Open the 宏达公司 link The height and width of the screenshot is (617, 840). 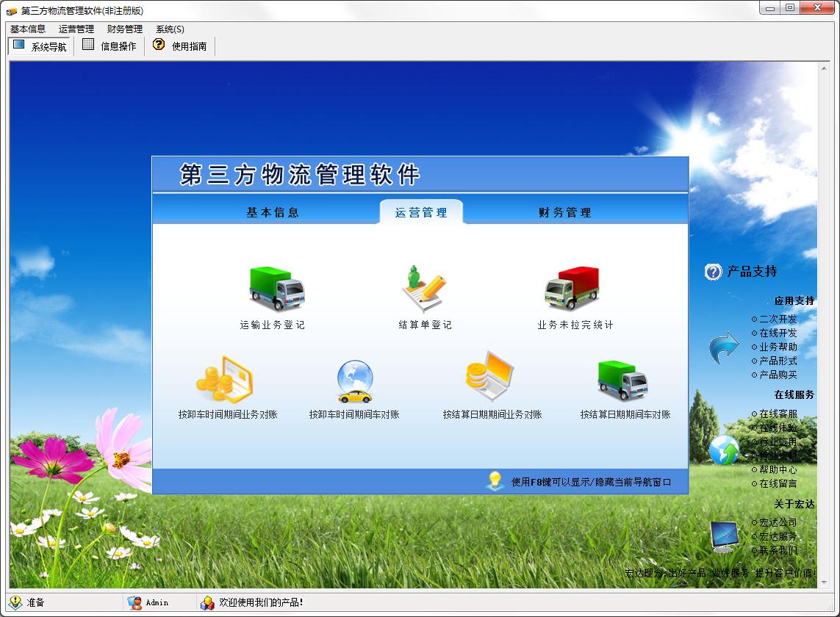pyautogui.click(x=778, y=522)
